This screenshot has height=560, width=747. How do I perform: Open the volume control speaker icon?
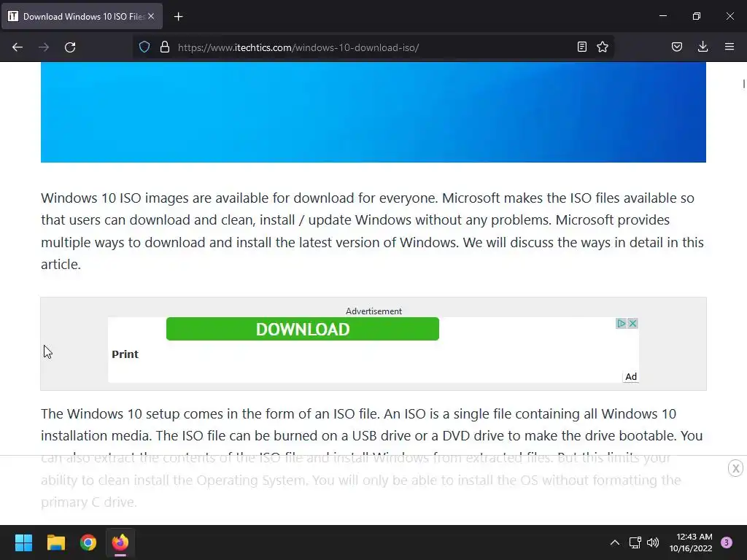(653, 542)
